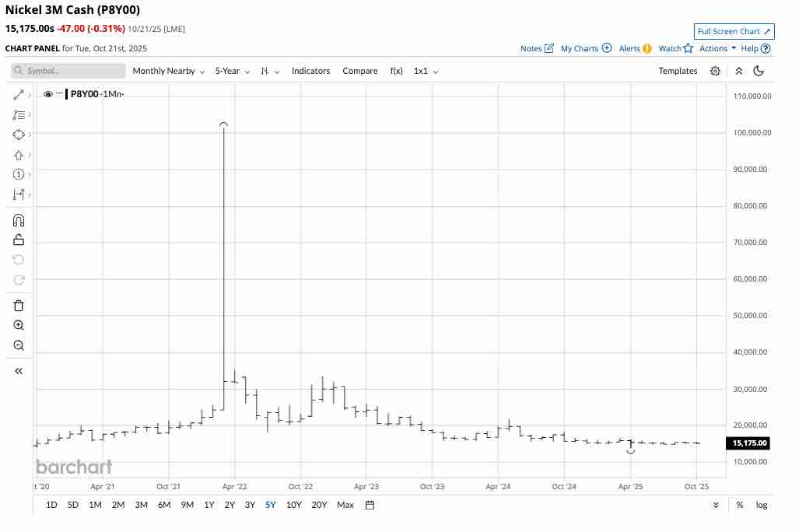Open the 1x1 layout dropdown
This screenshot has width=799, height=532.
click(426, 71)
